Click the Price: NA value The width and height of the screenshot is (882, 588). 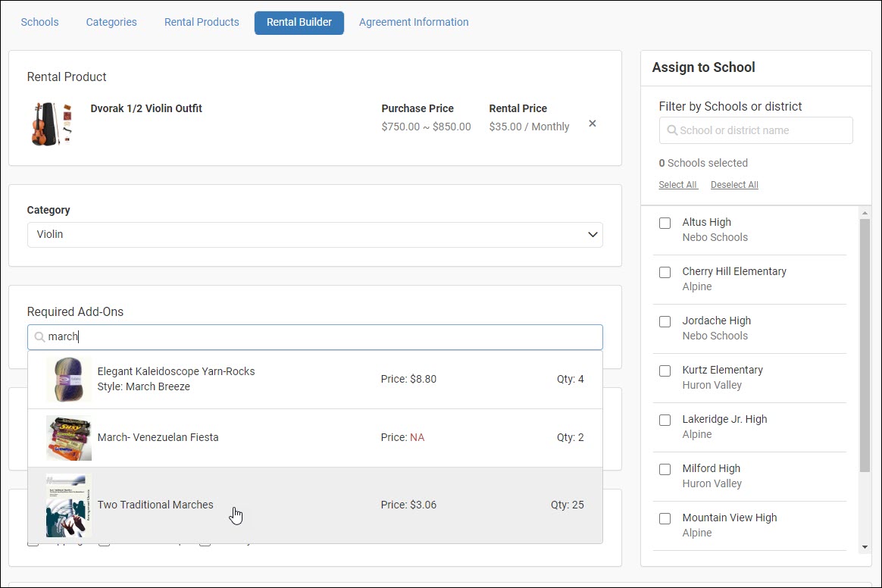pyautogui.click(x=403, y=437)
